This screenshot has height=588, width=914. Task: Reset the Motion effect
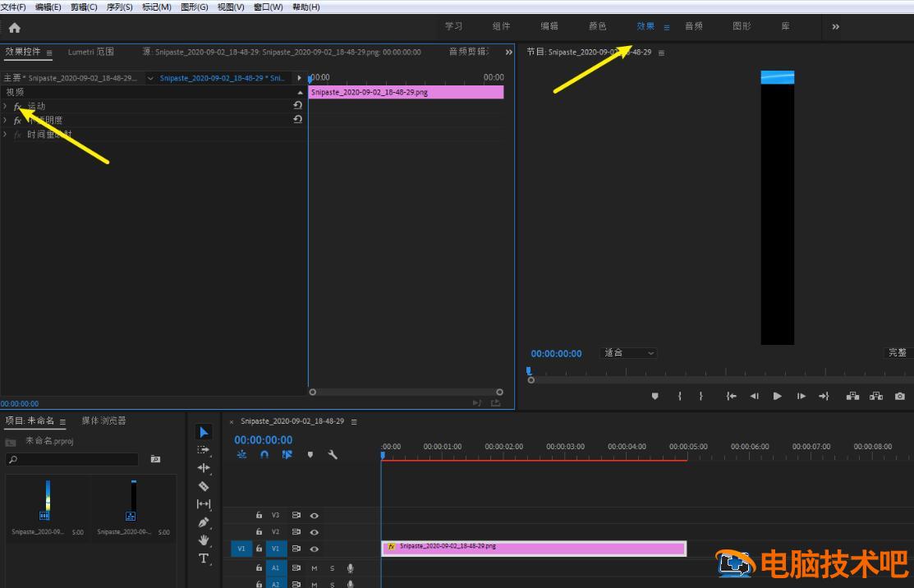pyautogui.click(x=298, y=105)
